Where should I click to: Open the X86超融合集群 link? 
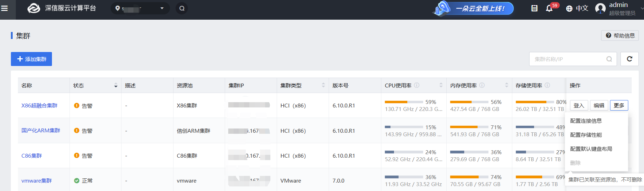(x=39, y=106)
